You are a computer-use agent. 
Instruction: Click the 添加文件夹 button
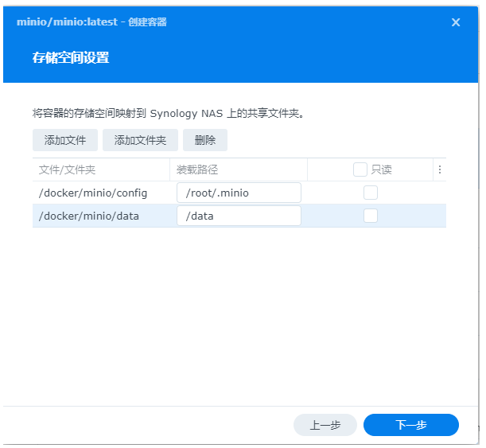(x=140, y=140)
